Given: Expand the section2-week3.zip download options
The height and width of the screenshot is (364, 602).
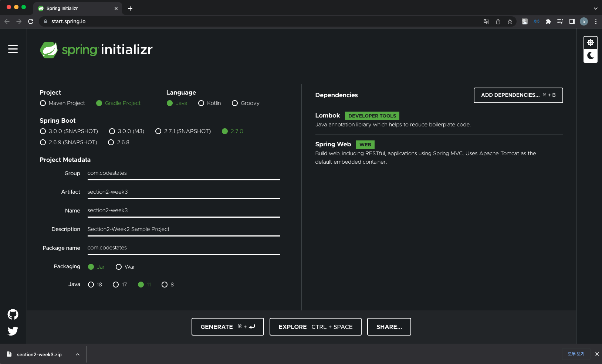Looking at the screenshot, I should (78, 354).
